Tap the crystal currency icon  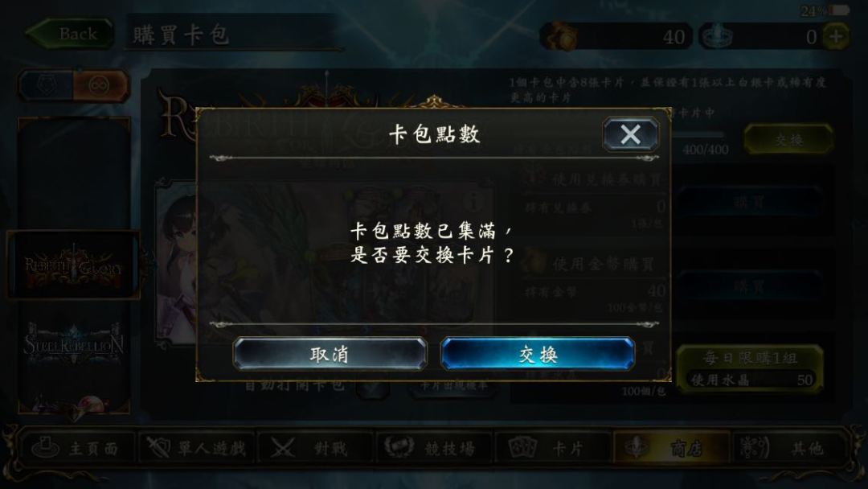(x=717, y=36)
